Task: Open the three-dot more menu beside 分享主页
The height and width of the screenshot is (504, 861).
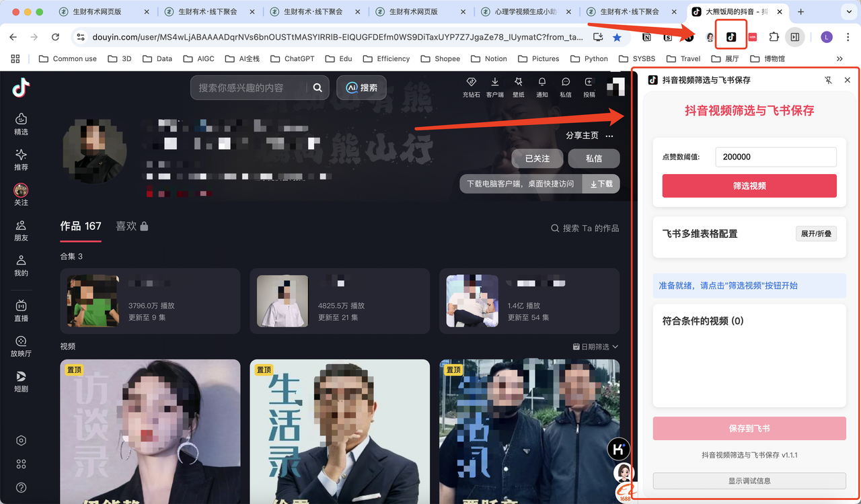Action: pyautogui.click(x=609, y=136)
